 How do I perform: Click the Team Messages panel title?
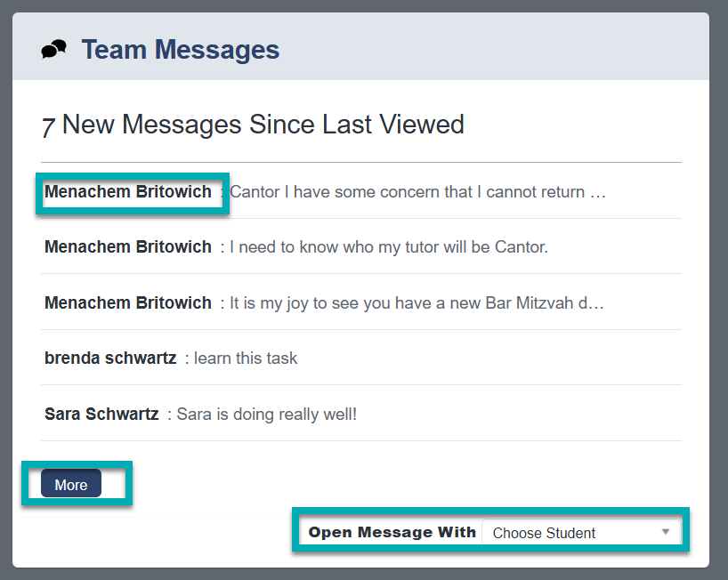[x=180, y=49]
